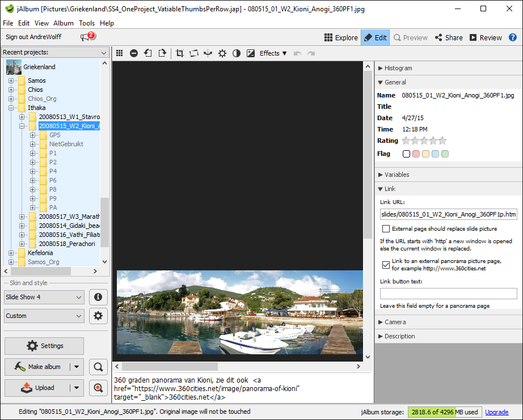
Task: Open the Recent projects dropdown
Action: click(x=55, y=52)
